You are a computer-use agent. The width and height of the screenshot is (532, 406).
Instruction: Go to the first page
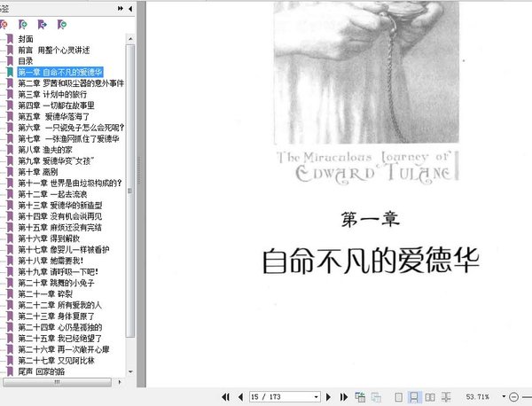[225, 397]
